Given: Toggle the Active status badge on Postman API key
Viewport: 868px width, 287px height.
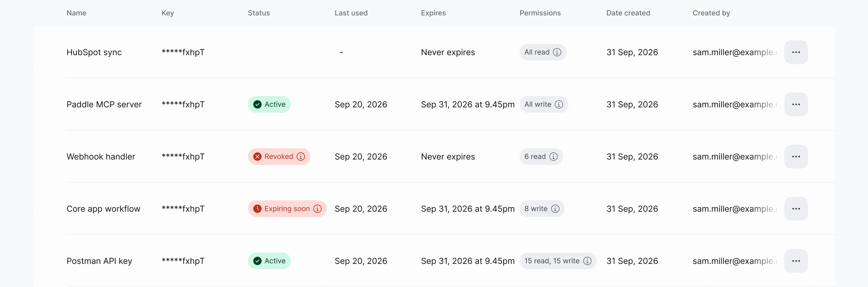Looking at the screenshot, I should click(269, 261).
